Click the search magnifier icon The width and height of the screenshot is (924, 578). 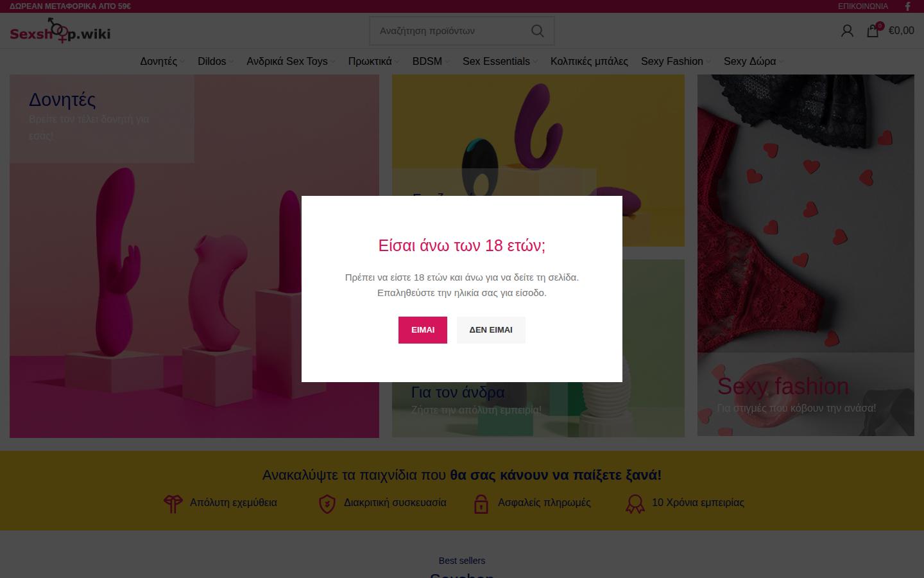(538, 31)
